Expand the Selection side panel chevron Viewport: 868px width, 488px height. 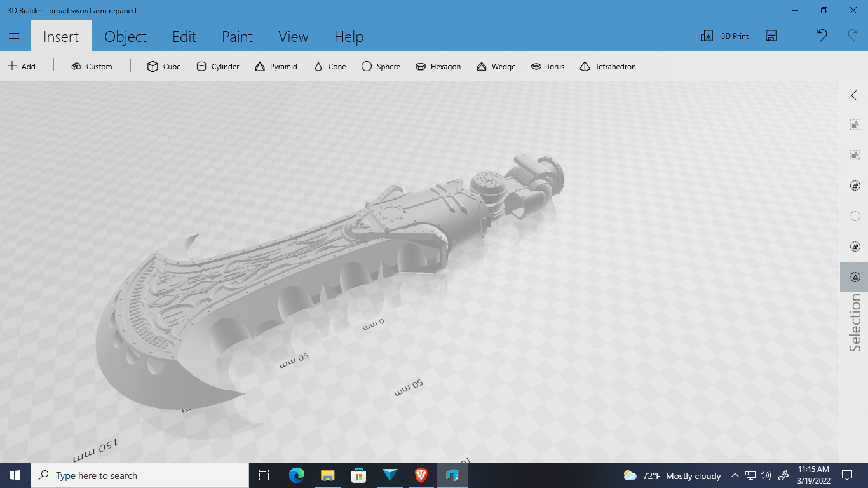pyautogui.click(x=854, y=95)
